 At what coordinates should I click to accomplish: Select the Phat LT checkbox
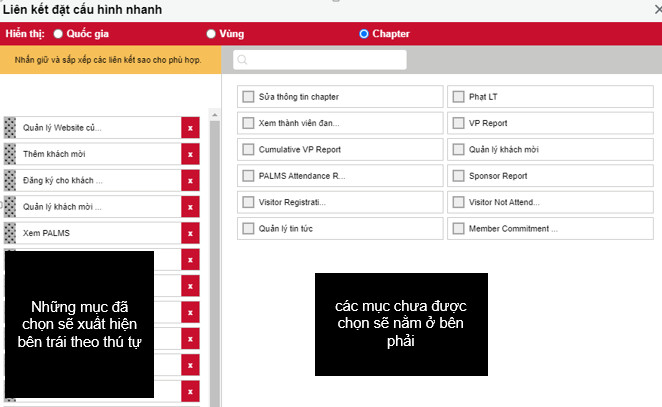coord(459,97)
